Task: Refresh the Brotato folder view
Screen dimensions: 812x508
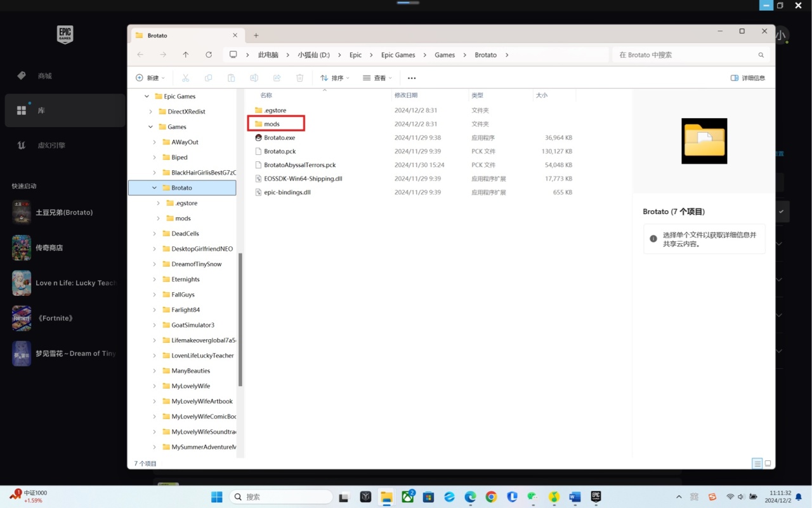Action: pos(209,55)
